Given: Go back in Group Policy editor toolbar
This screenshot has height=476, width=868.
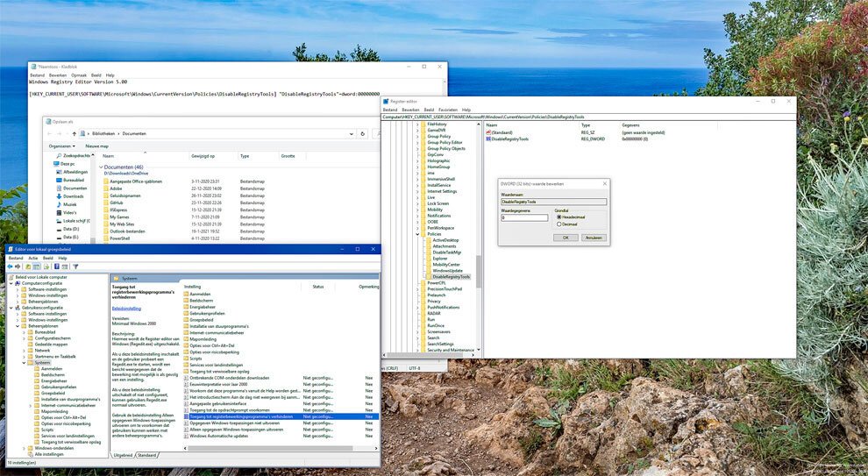Looking at the screenshot, I should pos(10,266).
